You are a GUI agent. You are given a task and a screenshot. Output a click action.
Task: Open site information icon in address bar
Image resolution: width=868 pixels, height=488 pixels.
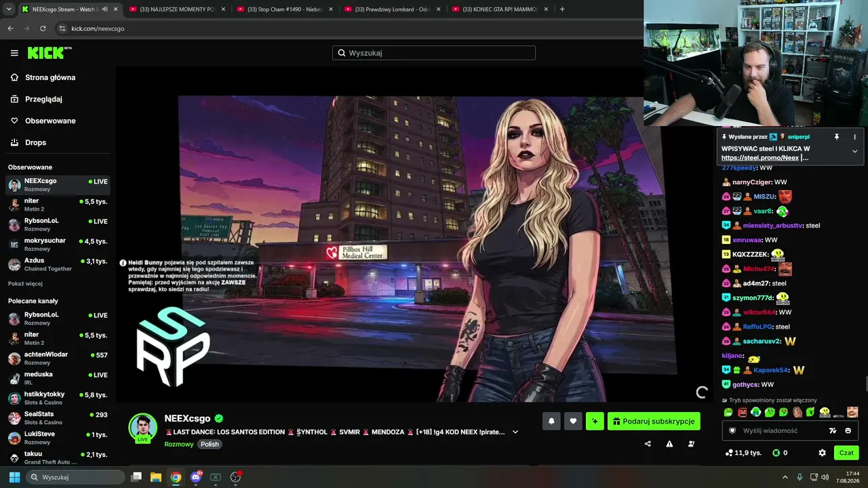pyautogui.click(x=62, y=28)
